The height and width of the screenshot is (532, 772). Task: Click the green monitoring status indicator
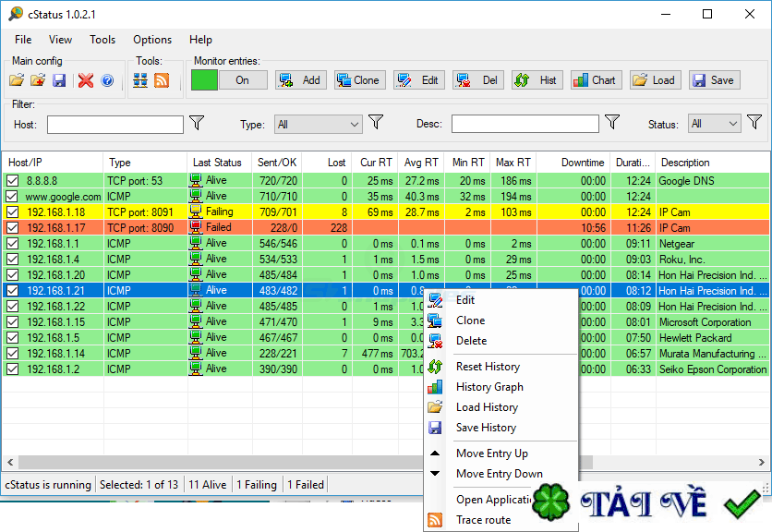click(204, 80)
